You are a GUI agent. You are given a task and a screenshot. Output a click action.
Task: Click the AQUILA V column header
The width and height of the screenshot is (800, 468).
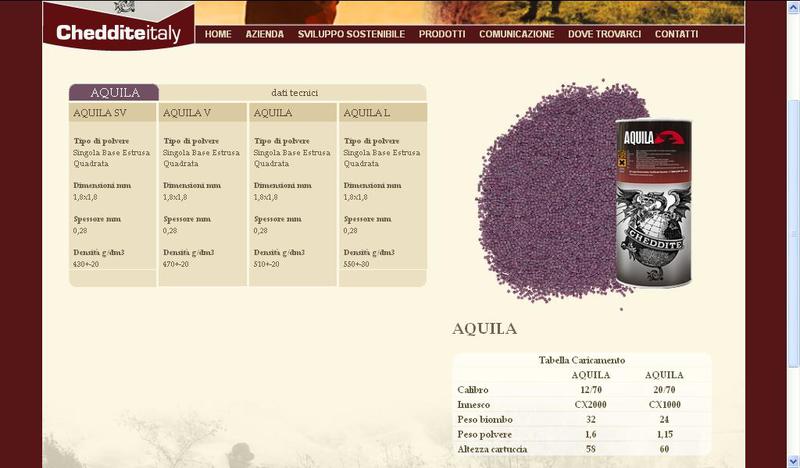click(x=203, y=112)
